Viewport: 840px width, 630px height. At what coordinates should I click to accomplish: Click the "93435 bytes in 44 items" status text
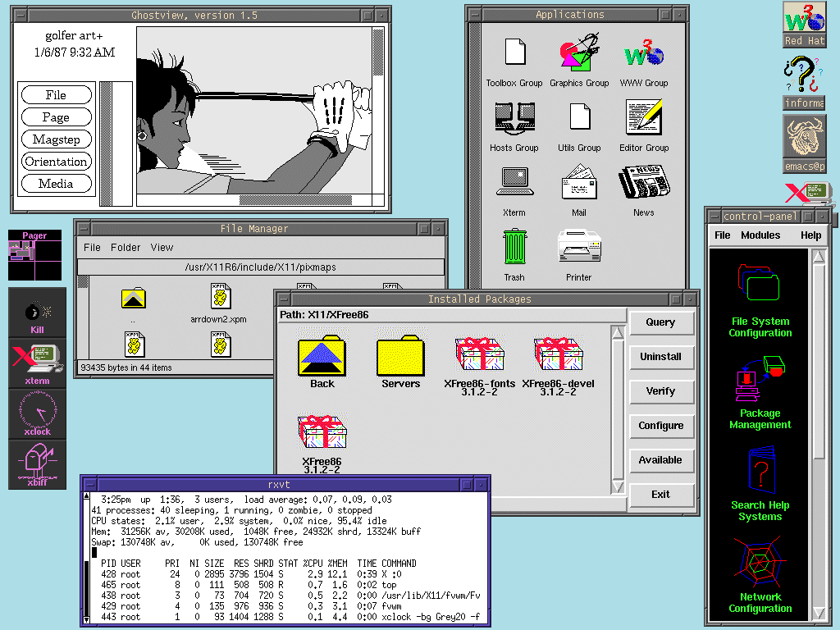[126, 367]
